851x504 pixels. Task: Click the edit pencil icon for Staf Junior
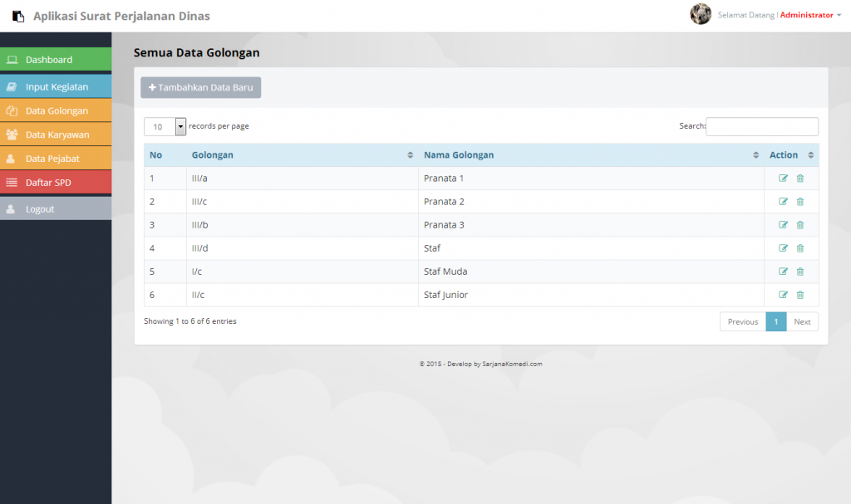(782, 295)
